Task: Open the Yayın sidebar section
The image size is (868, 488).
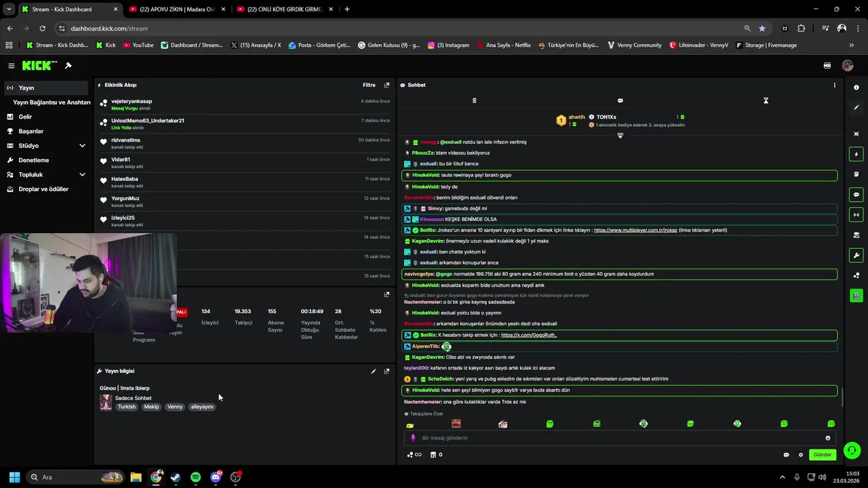Action: (45, 87)
